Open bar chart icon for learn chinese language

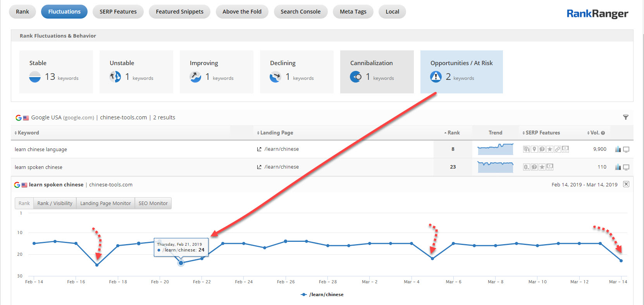click(618, 149)
